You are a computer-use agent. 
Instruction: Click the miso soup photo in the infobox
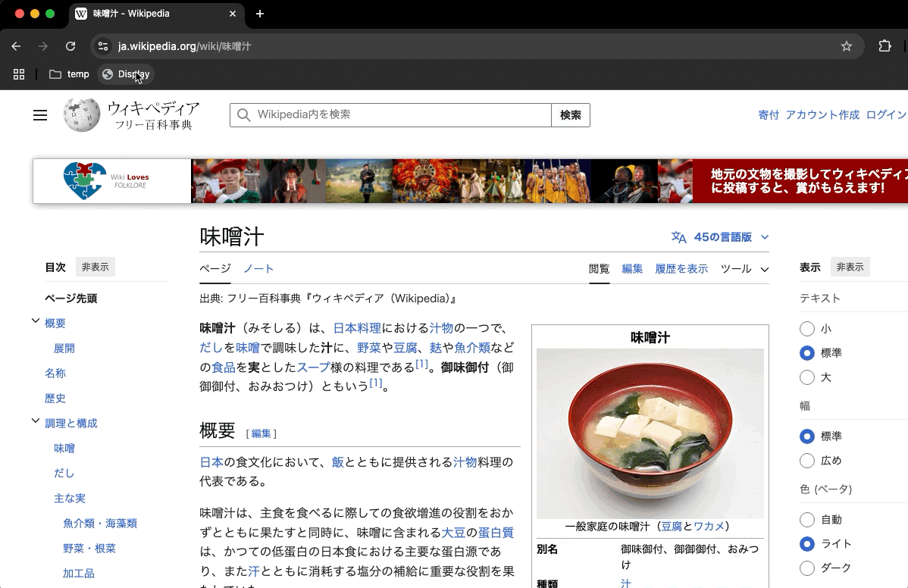(649, 433)
